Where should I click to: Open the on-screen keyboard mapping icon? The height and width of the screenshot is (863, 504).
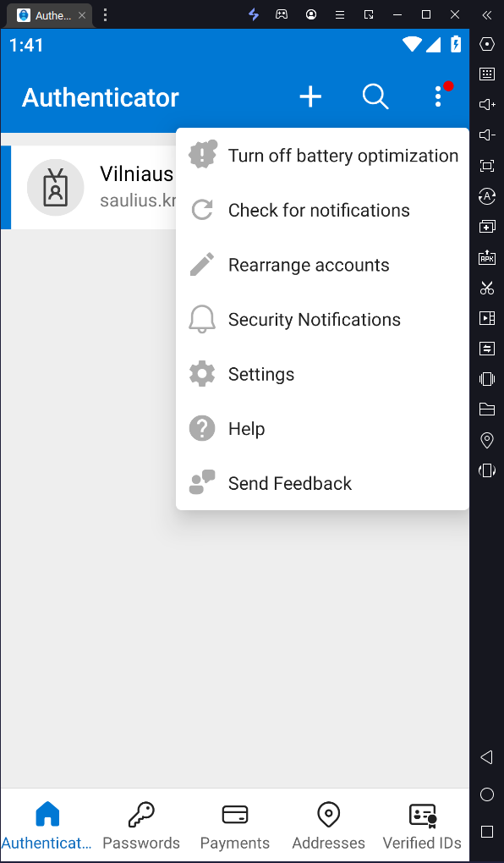(486, 74)
